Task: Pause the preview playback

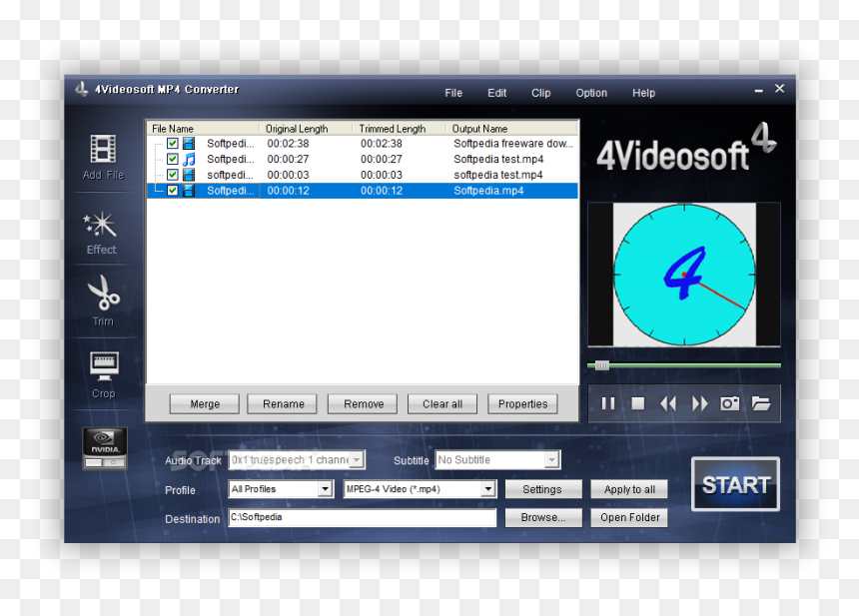Action: [608, 404]
